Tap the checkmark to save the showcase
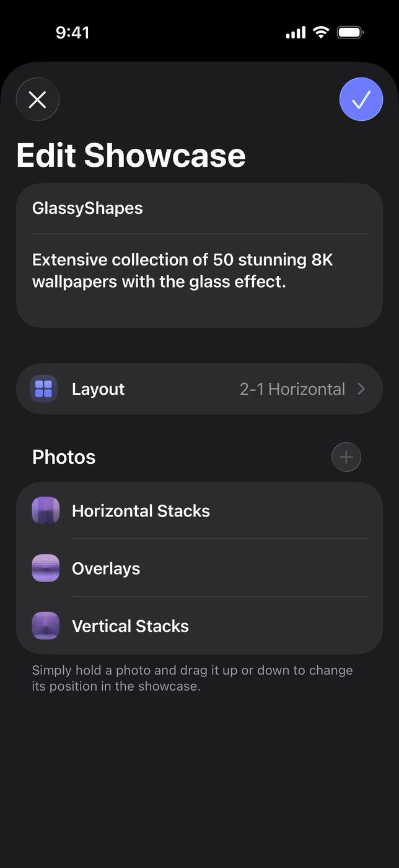This screenshot has height=868, width=399. [361, 99]
